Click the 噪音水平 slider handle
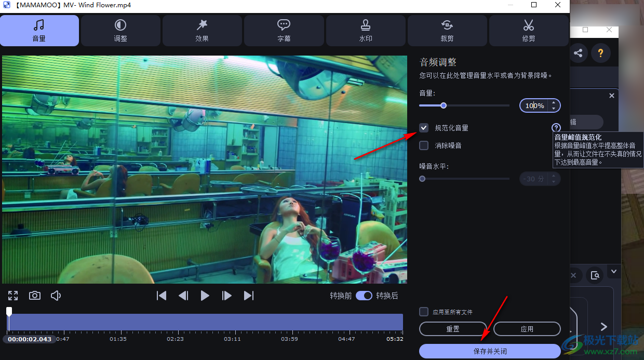 pos(422,179)
